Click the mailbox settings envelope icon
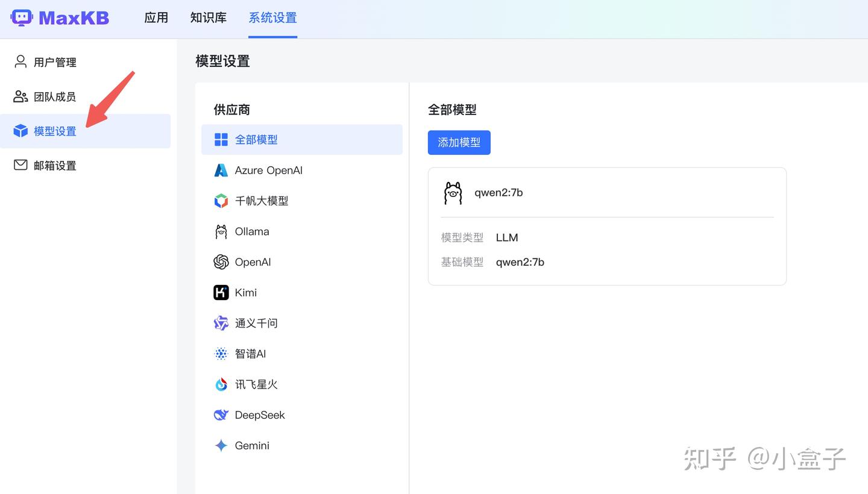The width and height of the screenshot is (868, 494). 20,165
